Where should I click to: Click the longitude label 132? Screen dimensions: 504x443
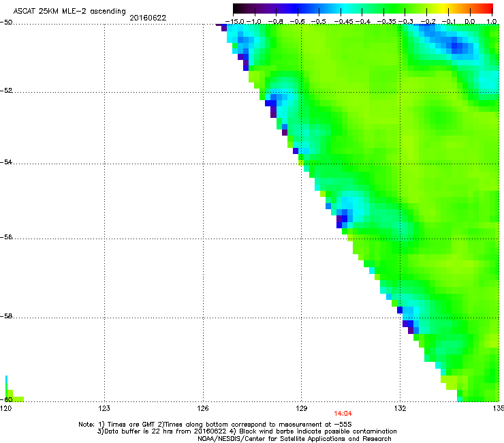click(400, 408)
